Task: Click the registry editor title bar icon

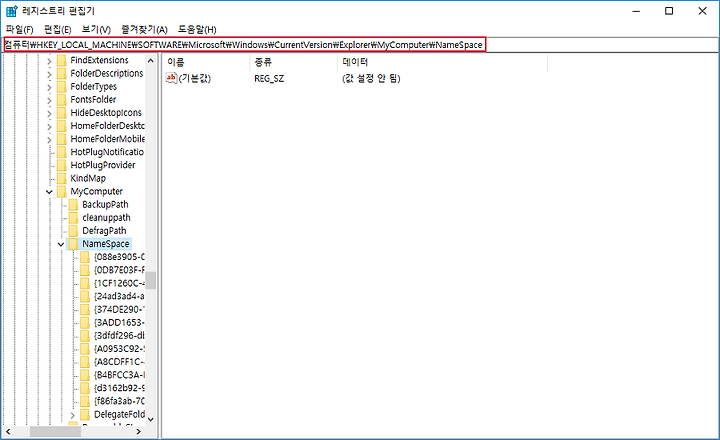Action: 12,11
